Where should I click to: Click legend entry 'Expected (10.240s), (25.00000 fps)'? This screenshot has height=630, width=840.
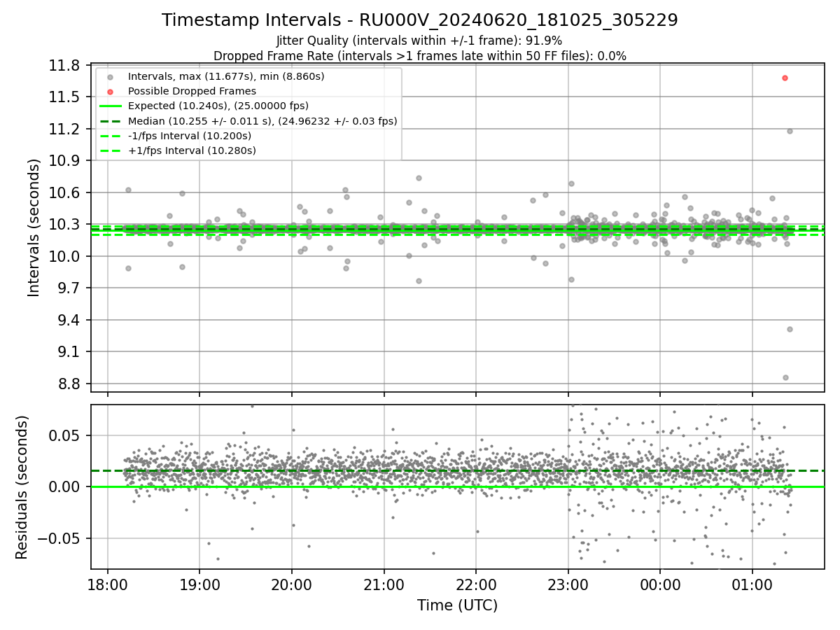tap(218, 106)
